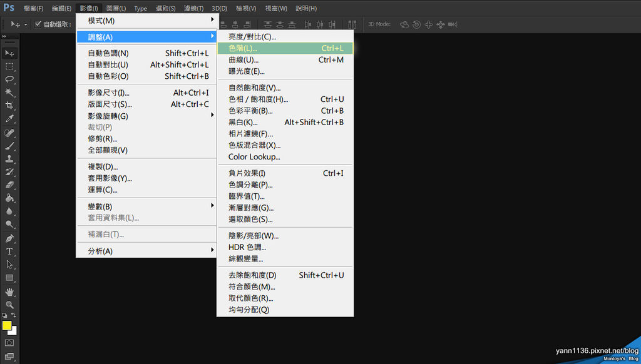This screenshot has width=641, height=364.
Task: Select the Blur tool
Action: click(9, 211)
